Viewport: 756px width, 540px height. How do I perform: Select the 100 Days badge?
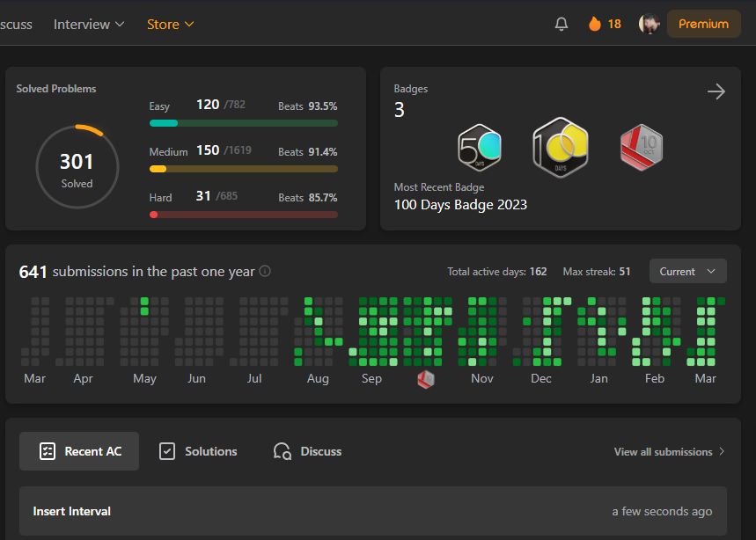[561, 147]
